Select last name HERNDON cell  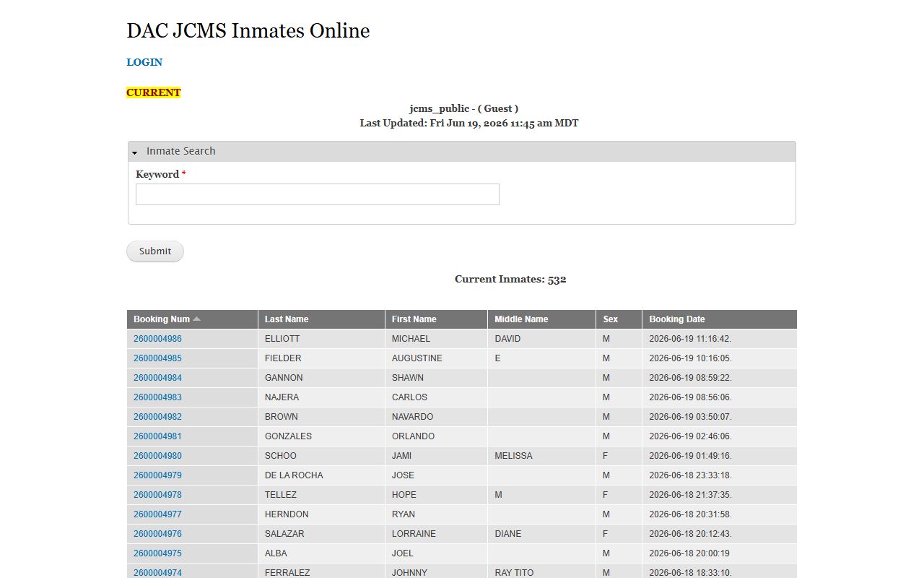coord(321,514)
